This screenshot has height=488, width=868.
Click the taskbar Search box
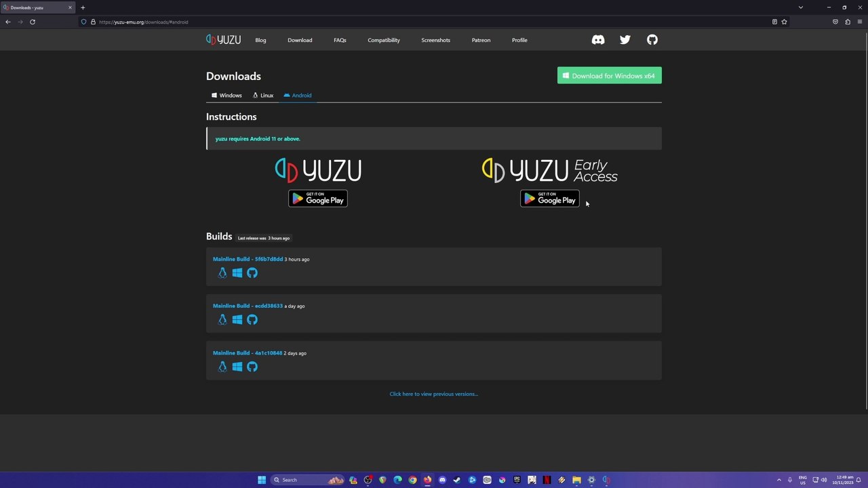[x=307, y=480]
